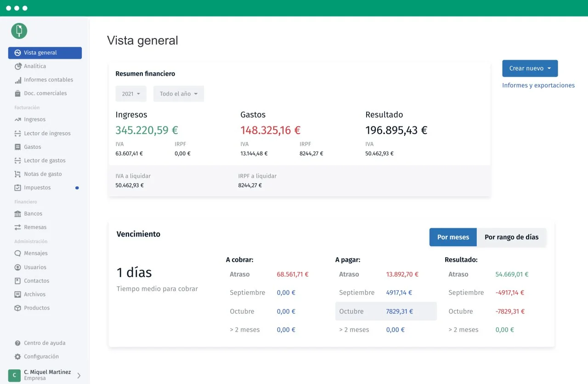
Task: Switch maturity view to Por meses
Action: (x=453, y=237)
